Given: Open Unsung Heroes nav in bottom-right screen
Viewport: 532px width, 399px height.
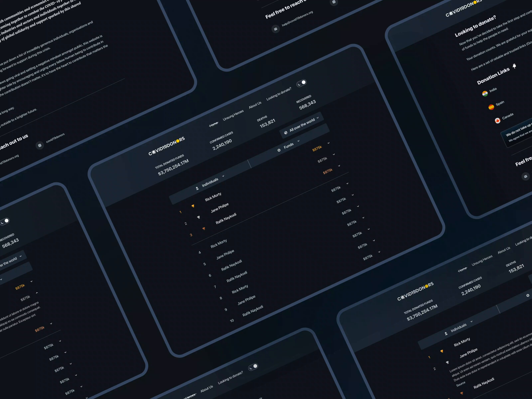Looking at the screenshot, I should (482, 261).
